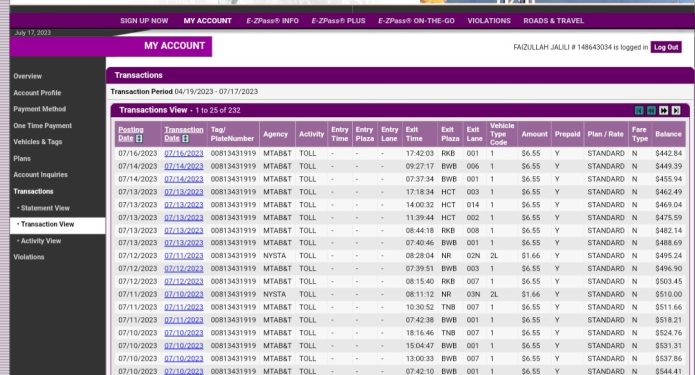Open Vehicles & Tags in the sidebar
The height and width of the screenshot is (375, 695).
(38, 142)
